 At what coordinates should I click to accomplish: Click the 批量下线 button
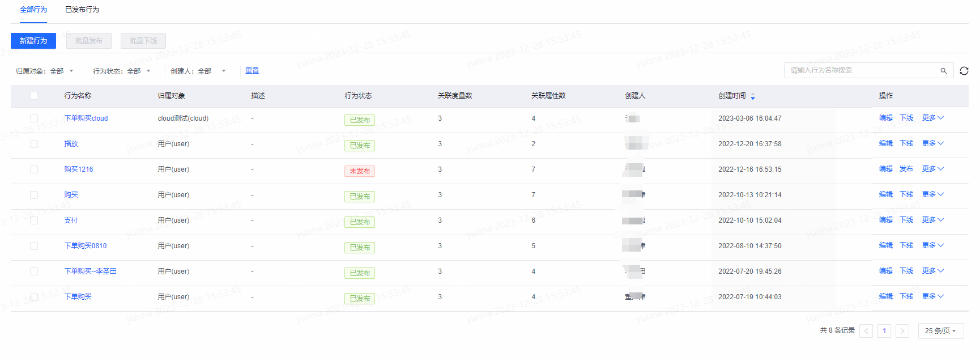click(143, 41)
